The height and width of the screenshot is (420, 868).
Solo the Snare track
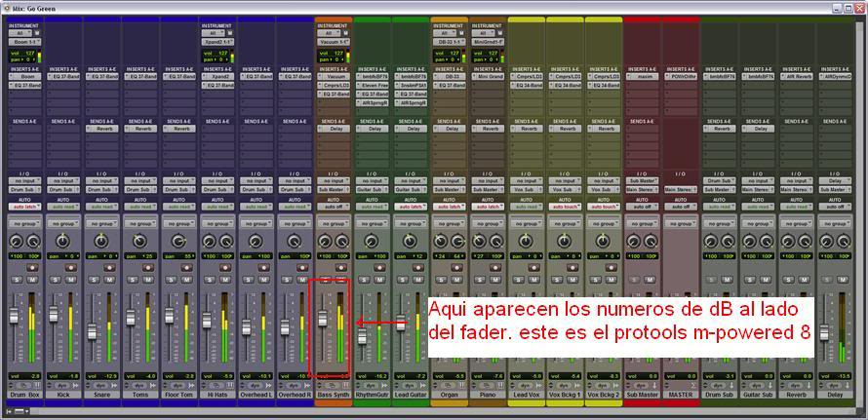click(x=93, y=280)
